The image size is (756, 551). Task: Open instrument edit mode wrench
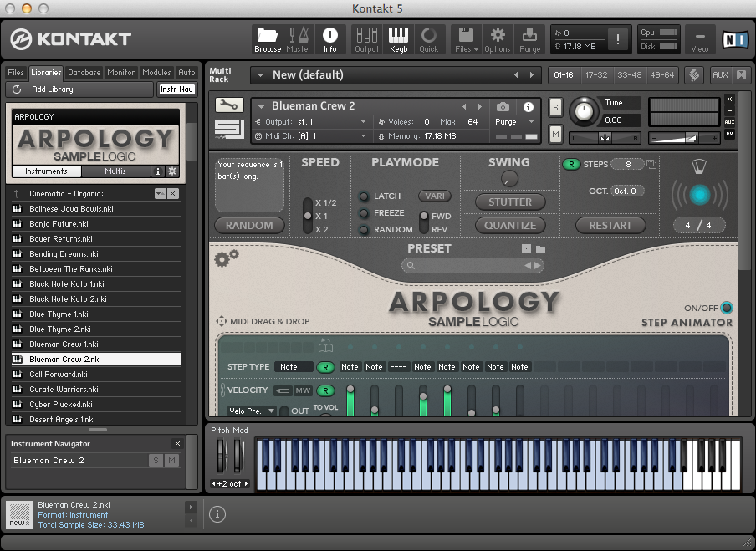click(x=229, y=105)
